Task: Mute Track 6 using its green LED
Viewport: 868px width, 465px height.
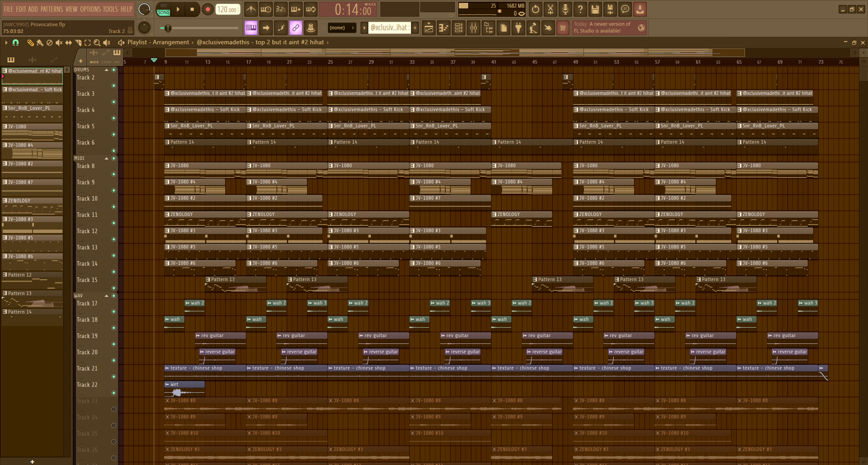Action: point(114,150)
